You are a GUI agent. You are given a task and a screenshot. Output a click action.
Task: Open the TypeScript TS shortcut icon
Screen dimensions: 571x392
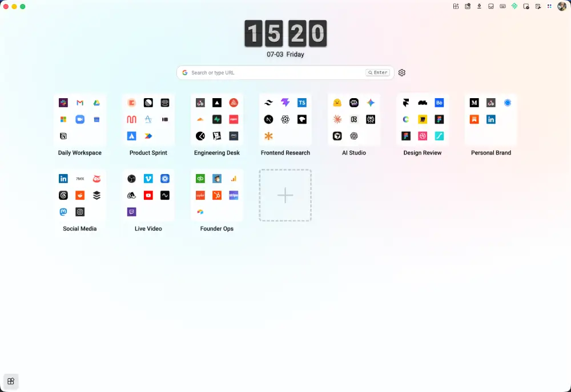coord(302,103)
